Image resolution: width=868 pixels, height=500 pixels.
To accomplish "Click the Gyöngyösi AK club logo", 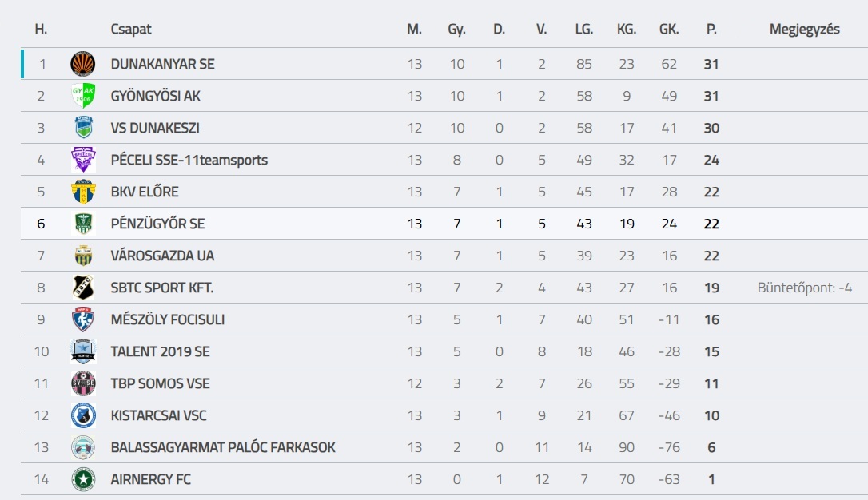I will click(83, 96).
